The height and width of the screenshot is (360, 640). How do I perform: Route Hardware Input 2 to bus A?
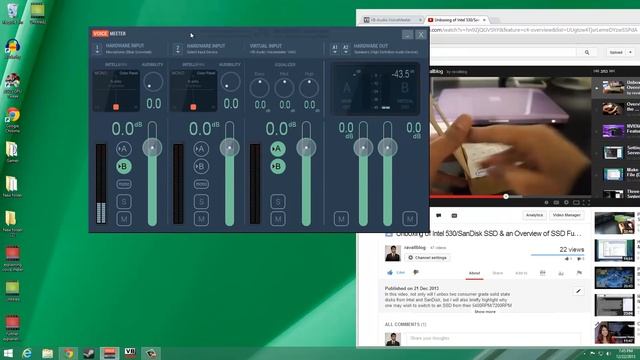(201, 149)
